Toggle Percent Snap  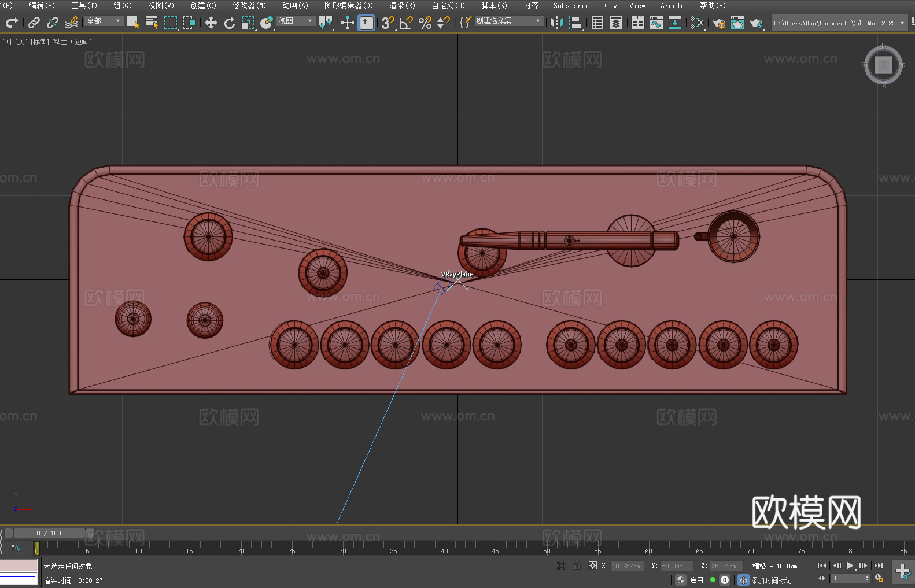tap(425, 23)
